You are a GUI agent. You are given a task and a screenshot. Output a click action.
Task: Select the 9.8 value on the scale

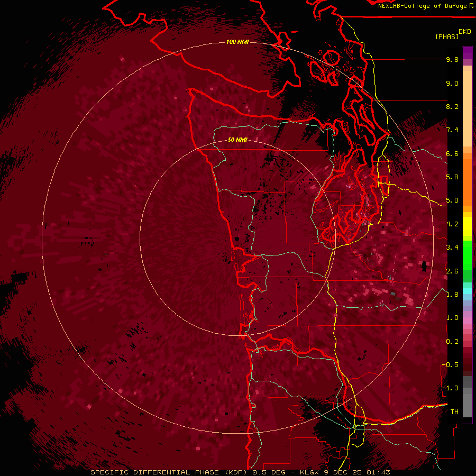pyautogui.click(x=452, y=60)
